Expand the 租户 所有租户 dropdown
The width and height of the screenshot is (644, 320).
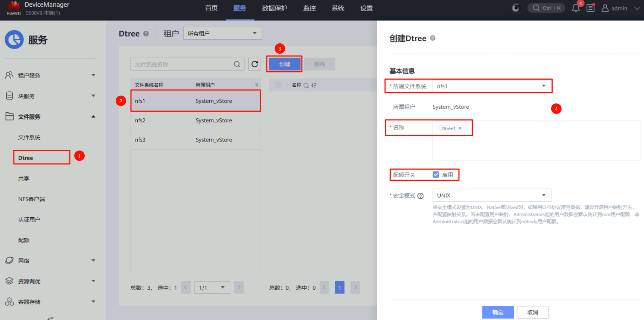tap(222, 33)
